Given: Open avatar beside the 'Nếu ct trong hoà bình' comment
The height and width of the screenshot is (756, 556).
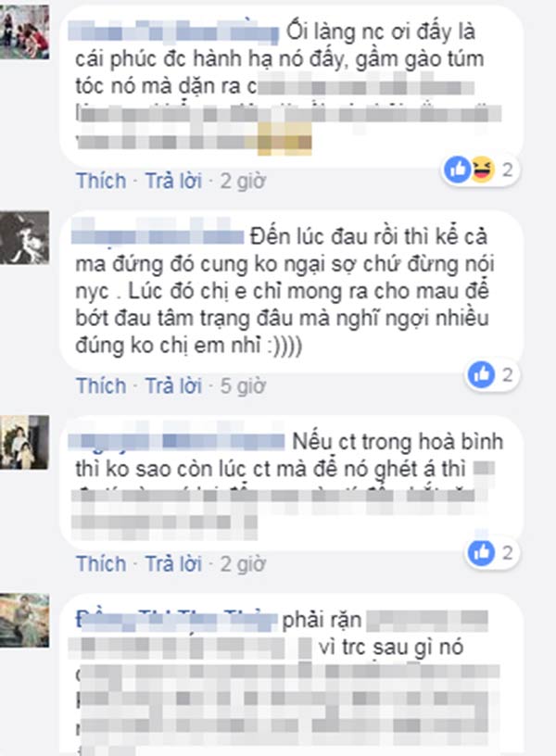Looking at the screenshot, I should [25, 442].
